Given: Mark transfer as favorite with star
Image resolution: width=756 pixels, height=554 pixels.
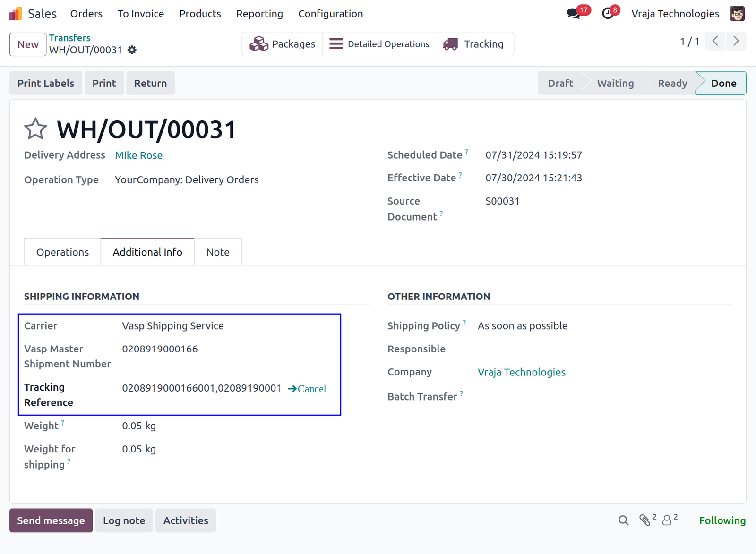Looking at the screenshot, I should (x=35, y=129).
